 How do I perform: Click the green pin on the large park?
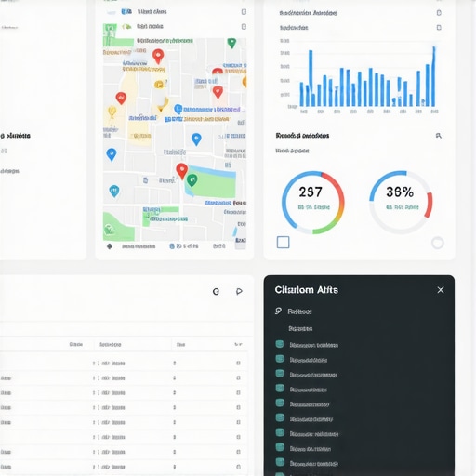(192, 180)
